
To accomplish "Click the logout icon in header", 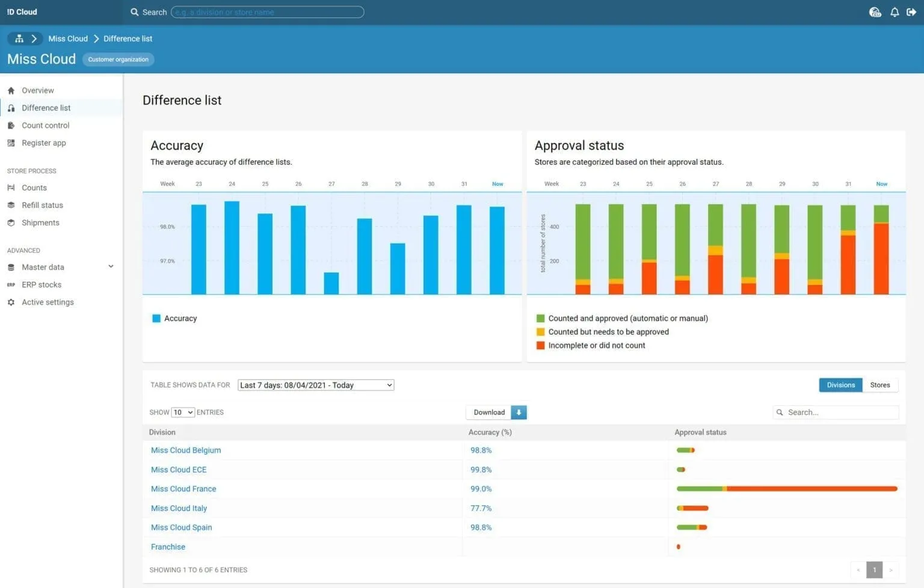I will coord(911,12).
